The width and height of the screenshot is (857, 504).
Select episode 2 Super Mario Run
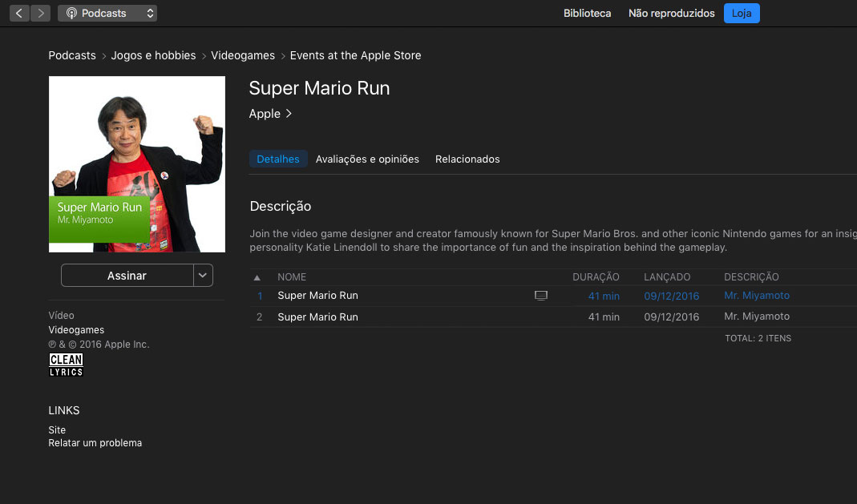tap(317, 317)
